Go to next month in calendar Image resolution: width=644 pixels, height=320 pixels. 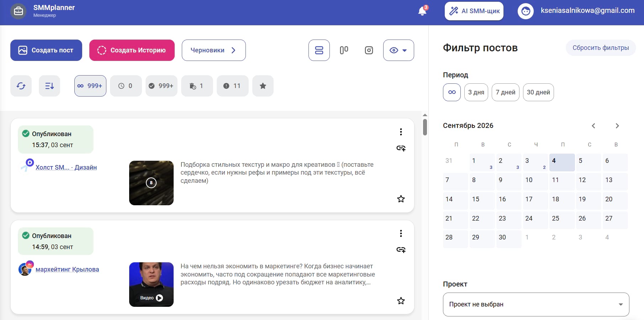(617, 126)
